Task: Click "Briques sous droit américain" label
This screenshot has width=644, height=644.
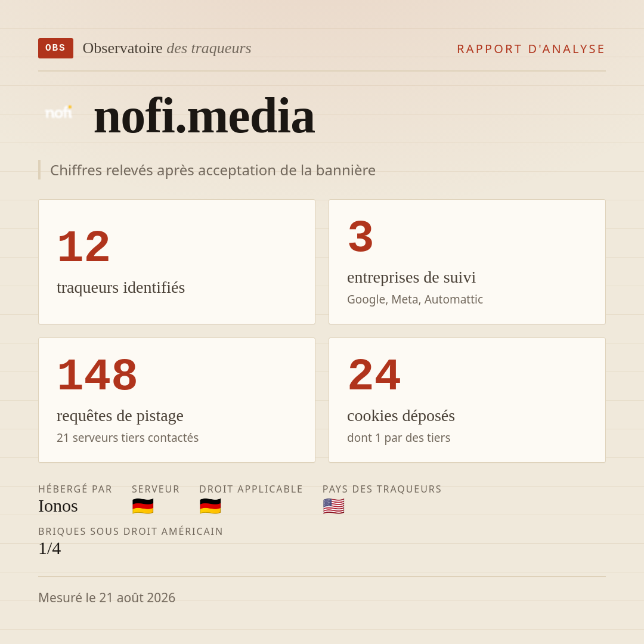Action: [131, 531]
